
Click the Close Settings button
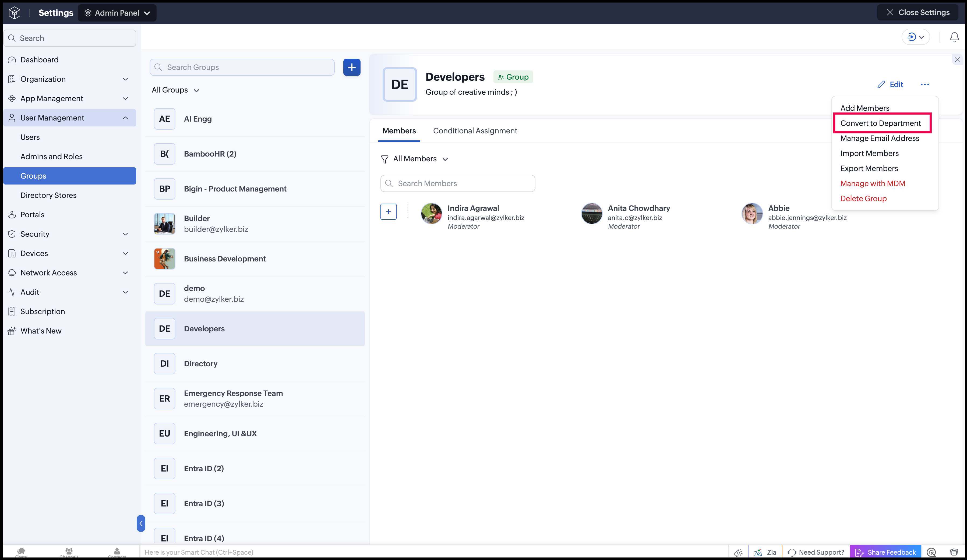918,12
